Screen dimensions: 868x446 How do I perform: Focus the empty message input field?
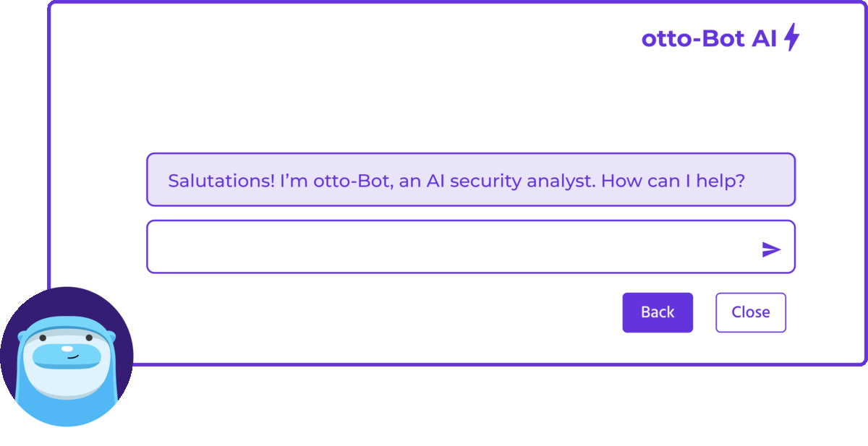(x=448, y=246)
